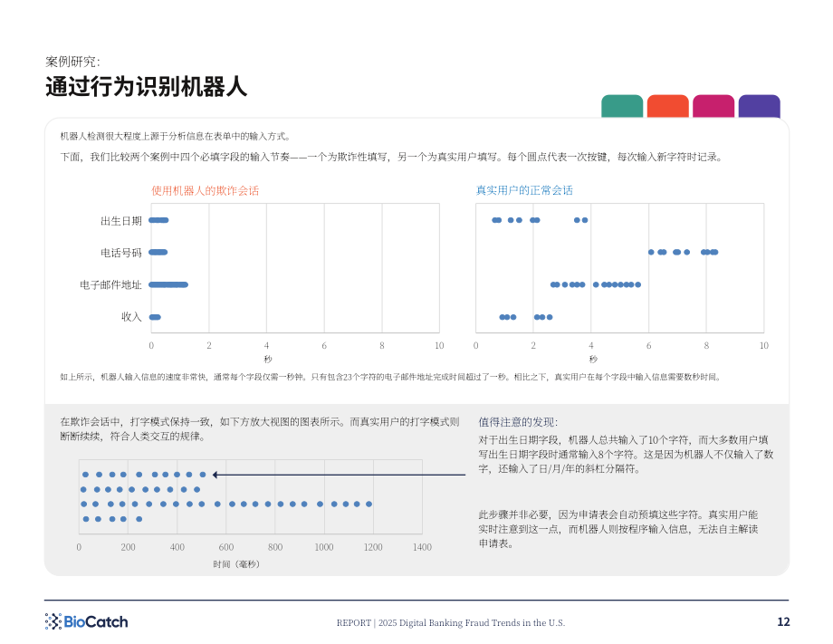Viewport: 833px width, 644px height.
Task: Click the 电子邮件地址 row label
Action: pos(110,284)
